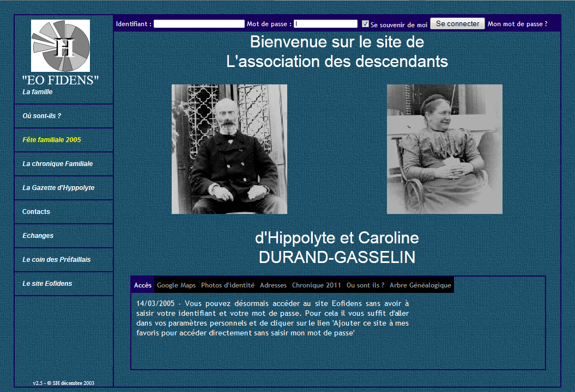Uncheck the Se souvenir de moi checkbox

pyautogui.click(x=365, y=24)
